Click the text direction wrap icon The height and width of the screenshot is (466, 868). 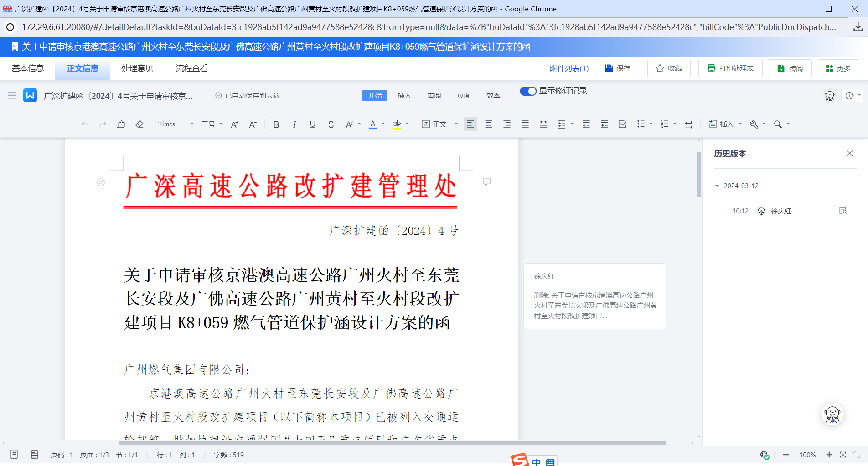(x=689, y=124)
